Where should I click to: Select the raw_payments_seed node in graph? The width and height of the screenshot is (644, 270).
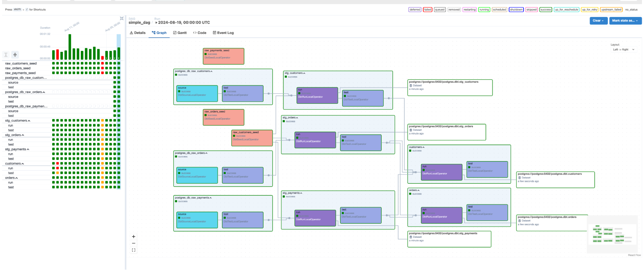223,56
